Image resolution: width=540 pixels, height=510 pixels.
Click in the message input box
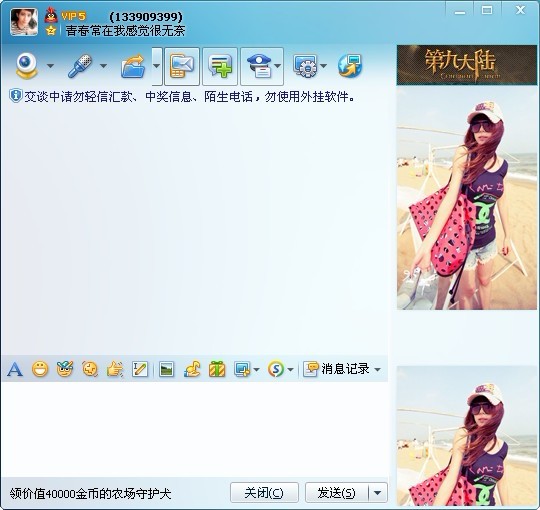[194, 429]
